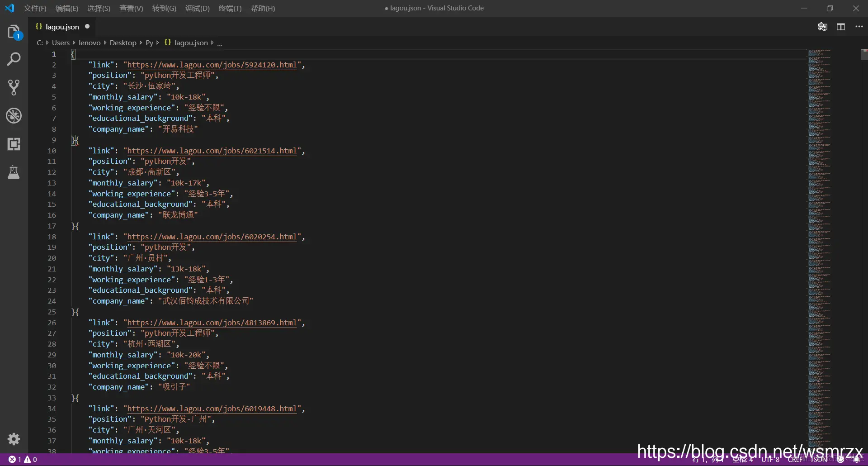868x466 pixels.
Task: Click the company name "联龙博通"
Action: click(178, 215)
